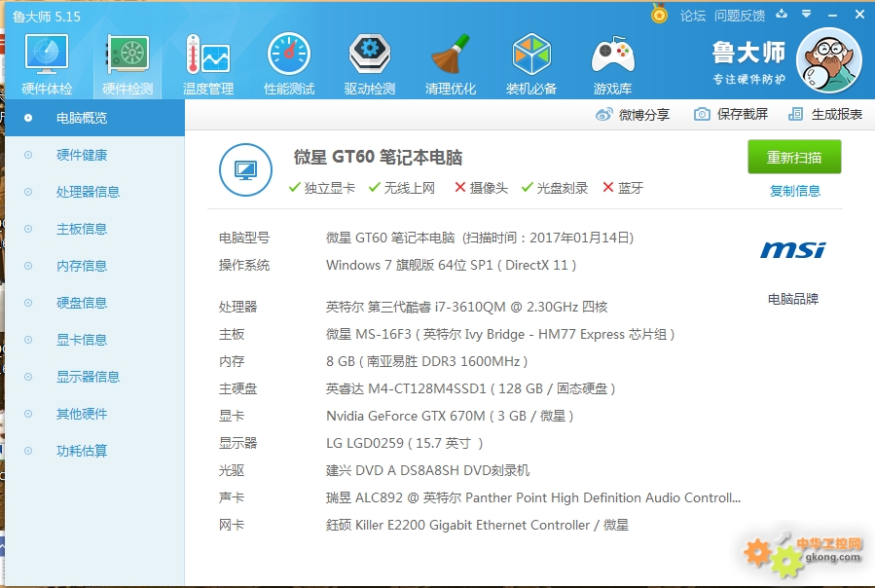The height and width of the screenshot is (588, 875).
Task: Click the MSI brand logo
Action: point(793,249)
